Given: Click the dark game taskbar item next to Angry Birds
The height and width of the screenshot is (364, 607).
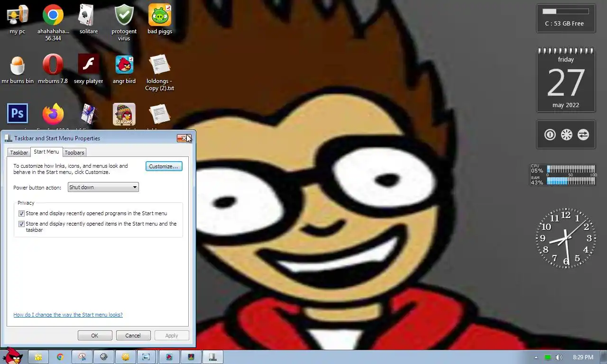Looking at the screenshot, I should point(191,357).
